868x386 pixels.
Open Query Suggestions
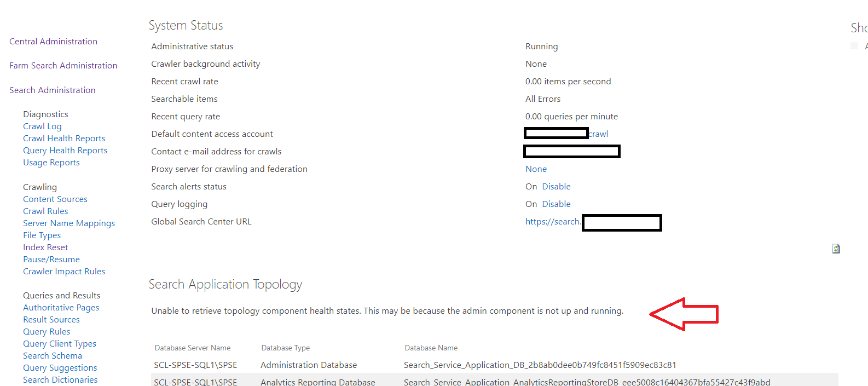click(x=60, y=368)
